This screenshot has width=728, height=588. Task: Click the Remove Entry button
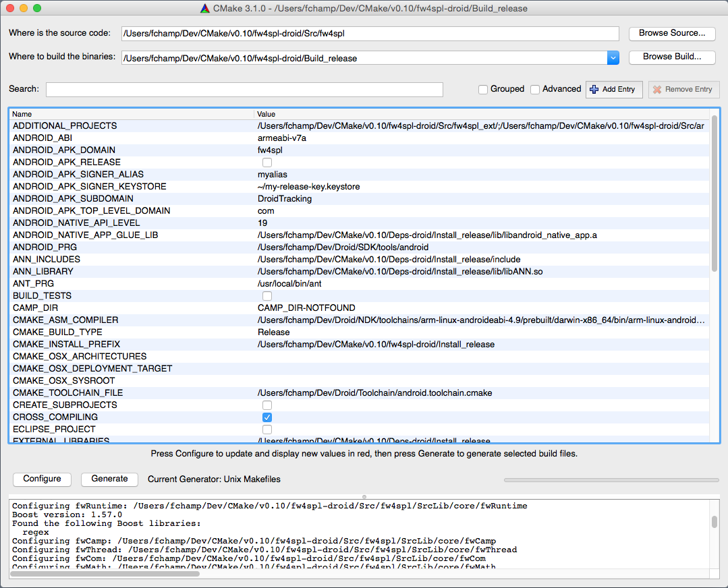[683, 89]
